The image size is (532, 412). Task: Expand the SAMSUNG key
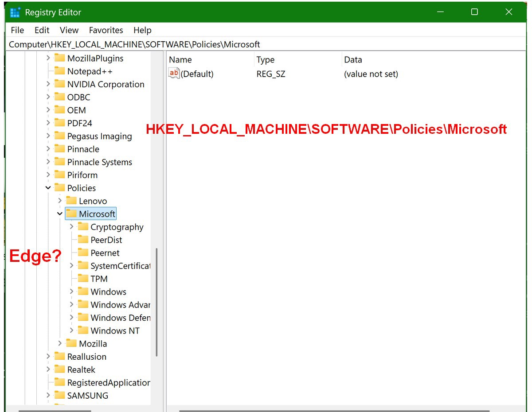click(48, 395)
